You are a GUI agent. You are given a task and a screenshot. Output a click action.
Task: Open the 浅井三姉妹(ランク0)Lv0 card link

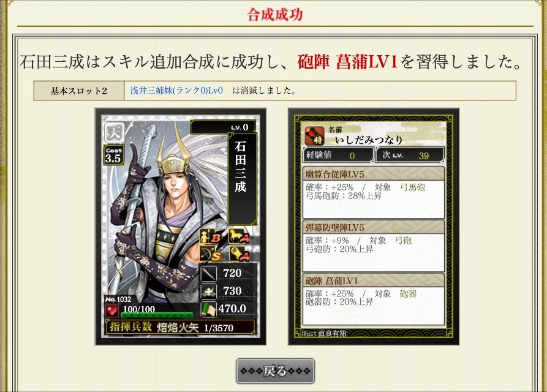pos(176,91)
